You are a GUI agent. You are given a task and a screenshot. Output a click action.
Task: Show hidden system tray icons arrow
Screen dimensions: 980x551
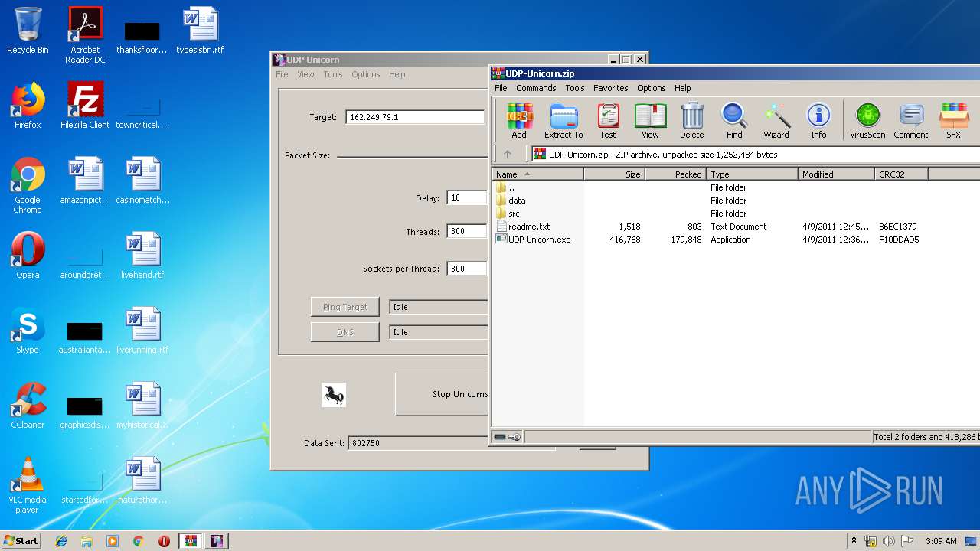[854, 541]
